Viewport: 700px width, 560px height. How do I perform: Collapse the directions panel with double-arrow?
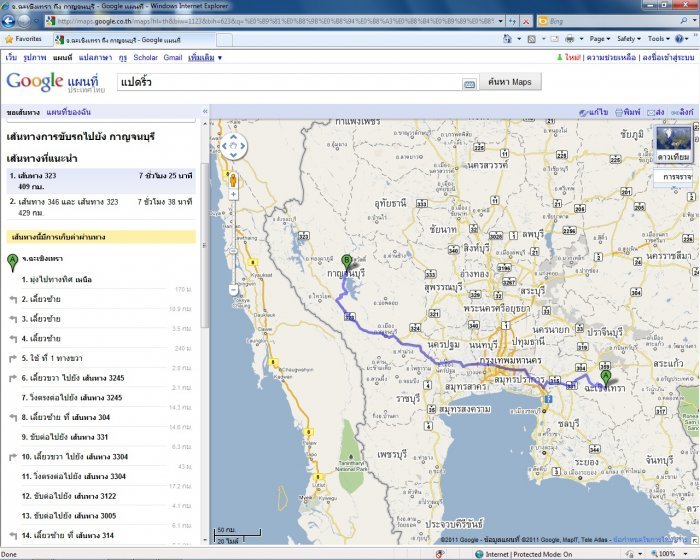pos(205,111)
